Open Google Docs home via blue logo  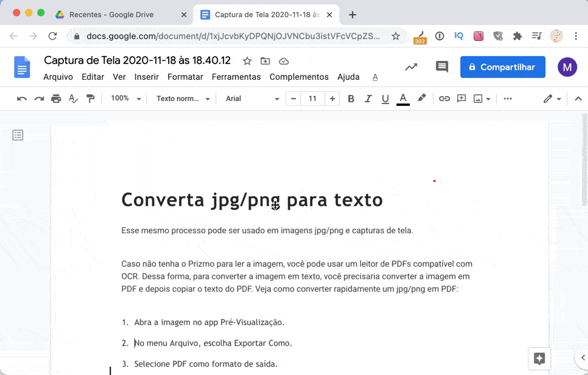[x=22, y=67]
